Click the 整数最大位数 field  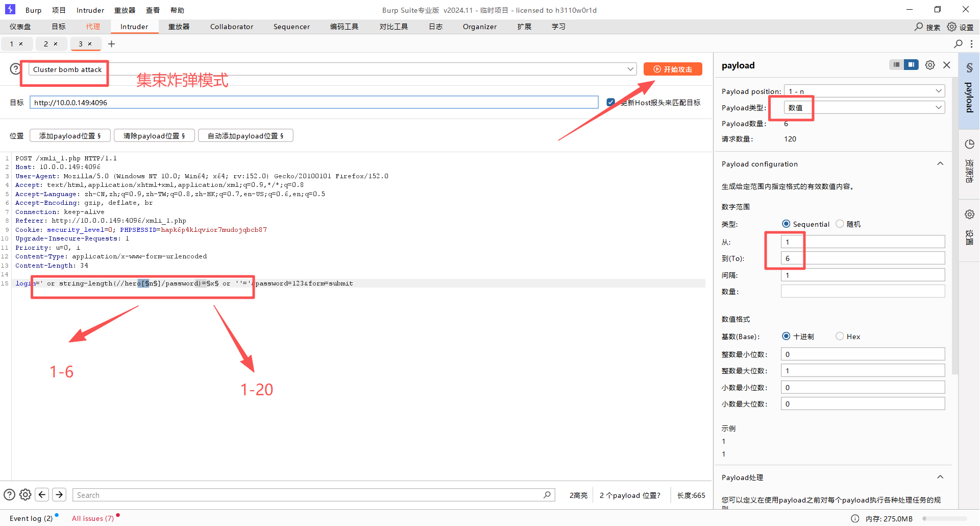click(863, 371)
